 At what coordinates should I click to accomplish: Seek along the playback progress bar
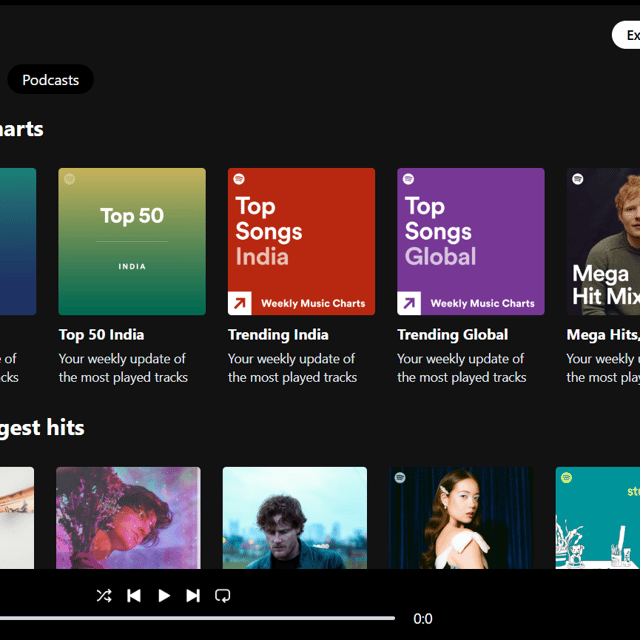[x=197, y=618]
